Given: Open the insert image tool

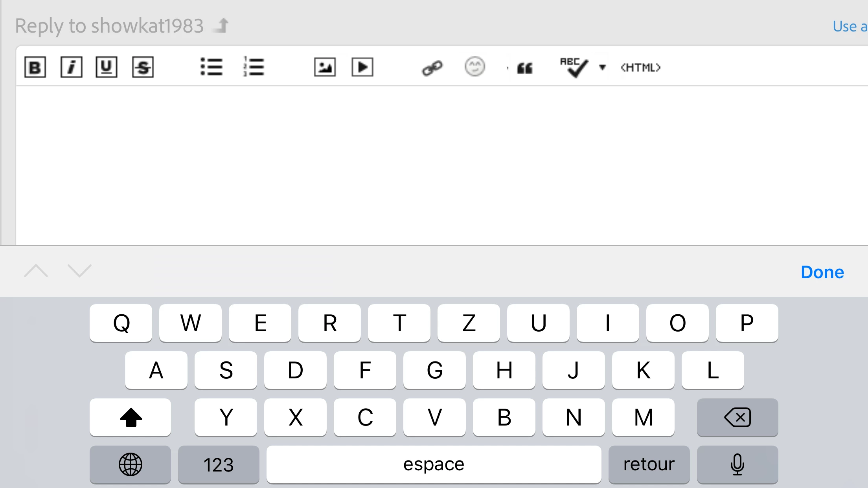Looking at the screenshot, I should coord(325,67).
